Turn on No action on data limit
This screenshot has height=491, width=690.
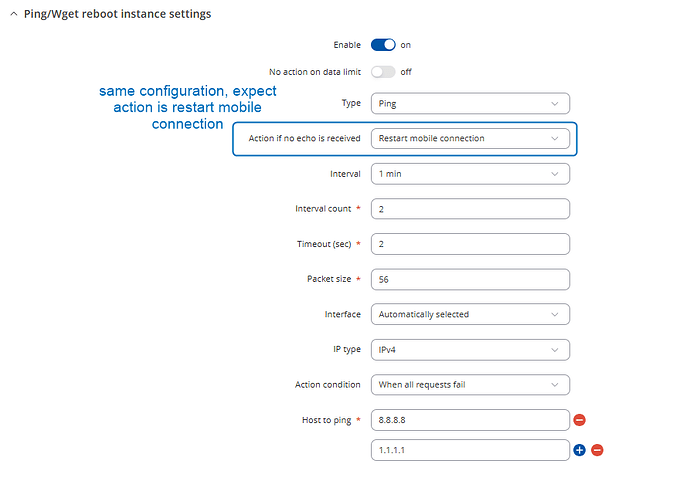383,72
